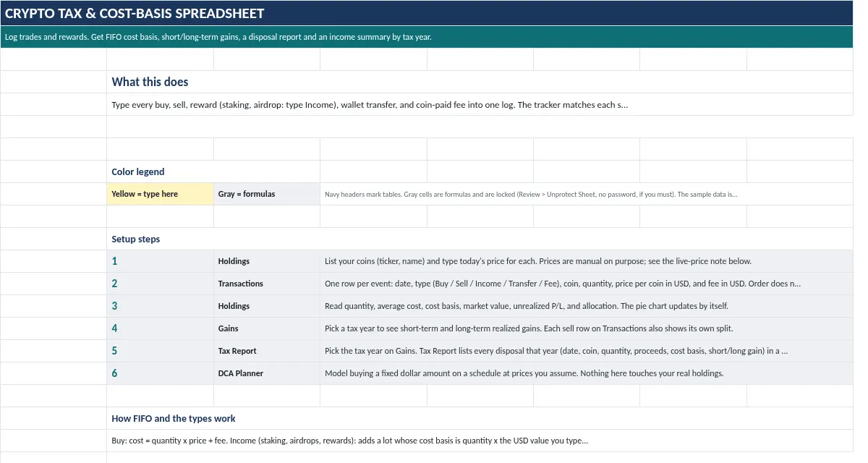This screenshot has height=463, width=868.
Task: Click step number 2 cell
Action: 160,284
